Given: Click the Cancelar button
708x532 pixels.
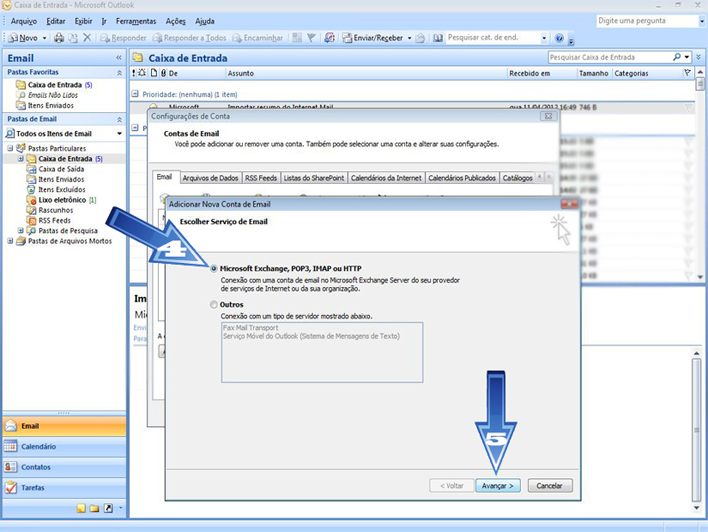Looking at the screenshot, I should coord(550,485).
